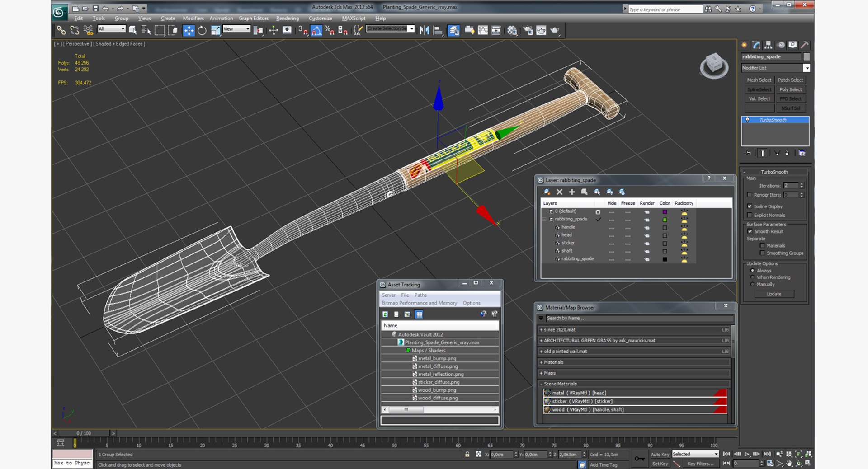This screenshot has width=868, height=469.
Task: Click green color swatch of rabbiting_spade layer
Action: (x=665, y=220)
